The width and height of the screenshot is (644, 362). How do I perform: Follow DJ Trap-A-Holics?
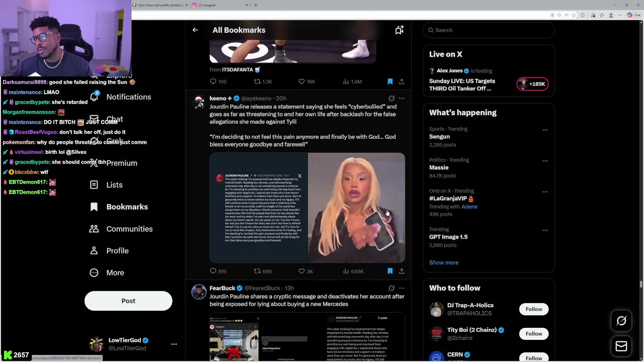click(534, 309)
